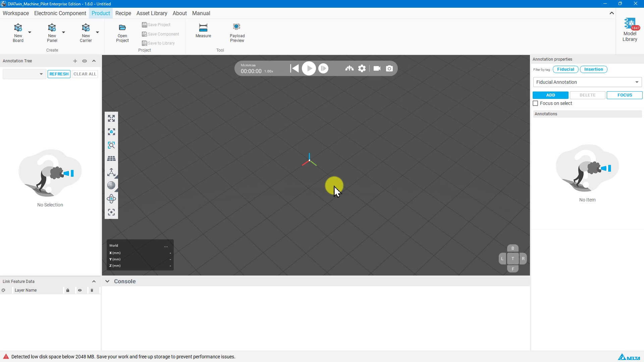Image resolution: width=644 pixels, height=362 pixels.
Task: Open the New Board dropdown arrow
Action: point(30,33)
